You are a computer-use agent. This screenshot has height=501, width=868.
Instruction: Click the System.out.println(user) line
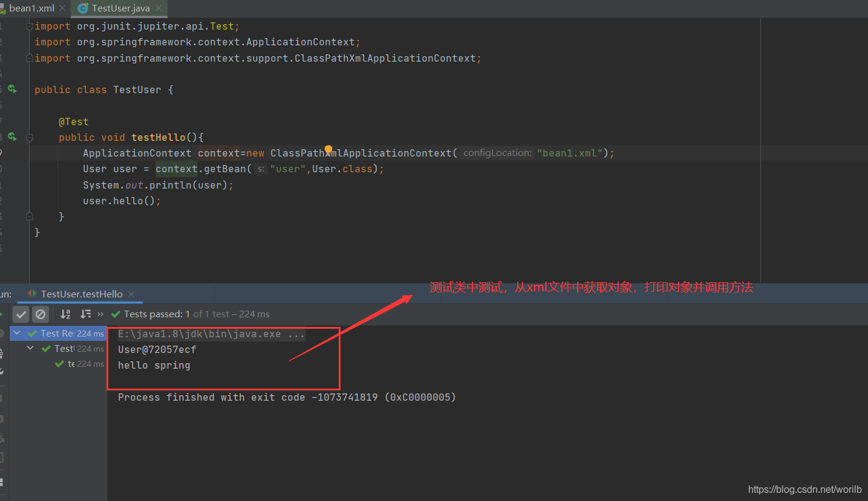tap(158, 185)
